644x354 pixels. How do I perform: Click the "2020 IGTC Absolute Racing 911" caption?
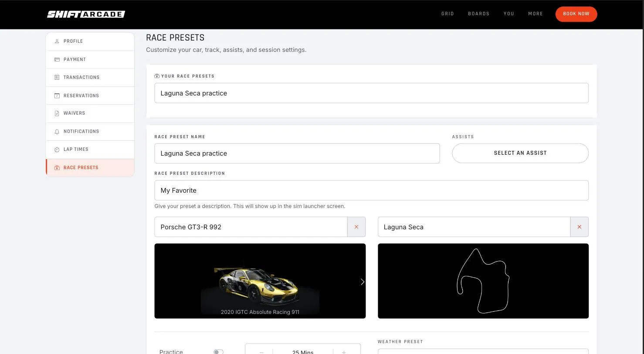point(260,312)
